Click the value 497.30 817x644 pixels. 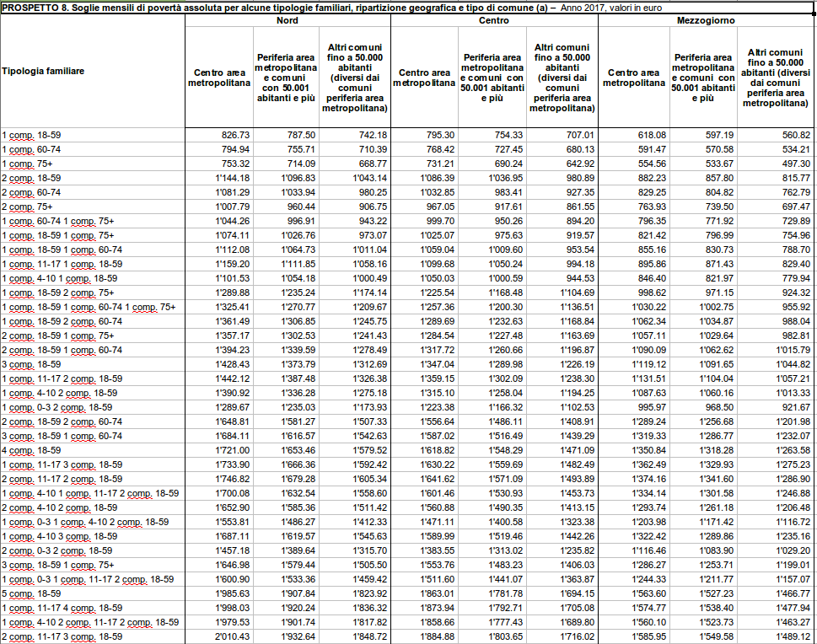coord(796,164)
